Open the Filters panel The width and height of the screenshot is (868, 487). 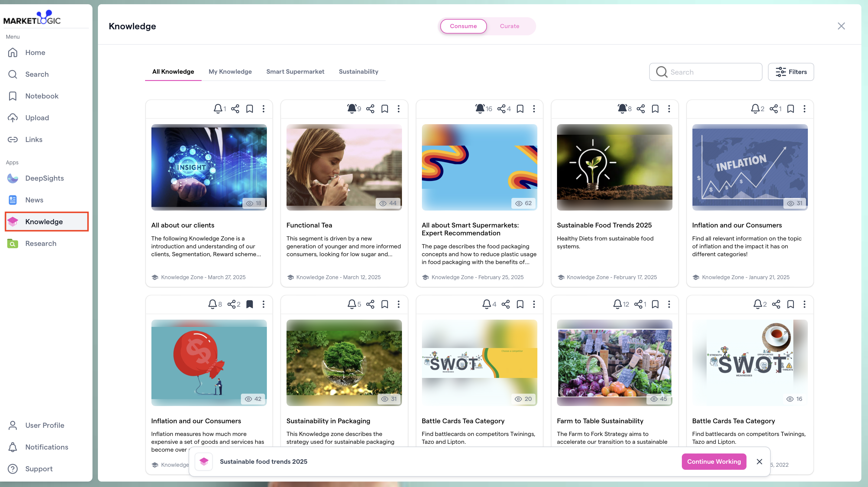pyautogui.click(x=791, y=72)
